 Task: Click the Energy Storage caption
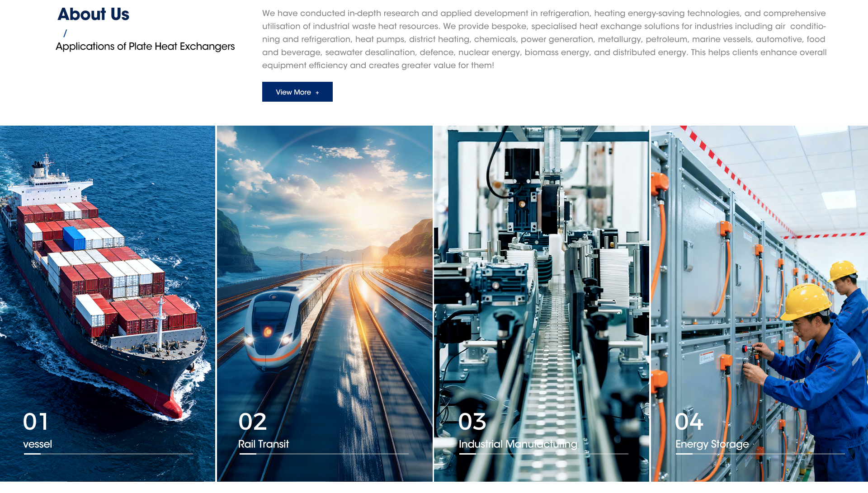pos(712,444)
